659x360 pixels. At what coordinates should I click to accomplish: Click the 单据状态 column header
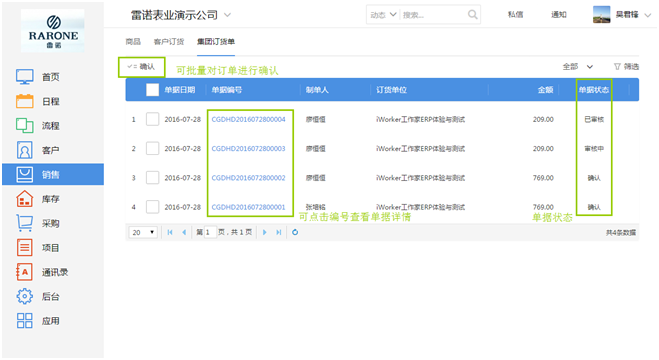593,90
